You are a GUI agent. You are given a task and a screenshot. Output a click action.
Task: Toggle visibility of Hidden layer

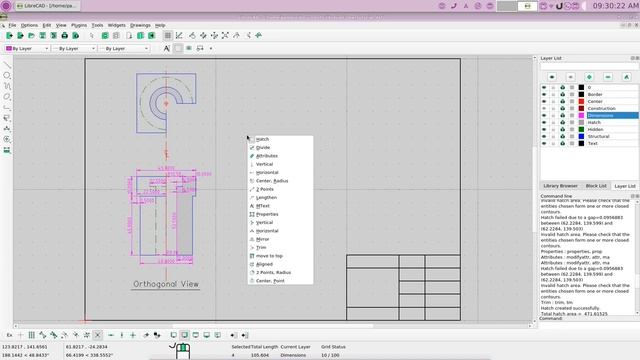(544, 129)
